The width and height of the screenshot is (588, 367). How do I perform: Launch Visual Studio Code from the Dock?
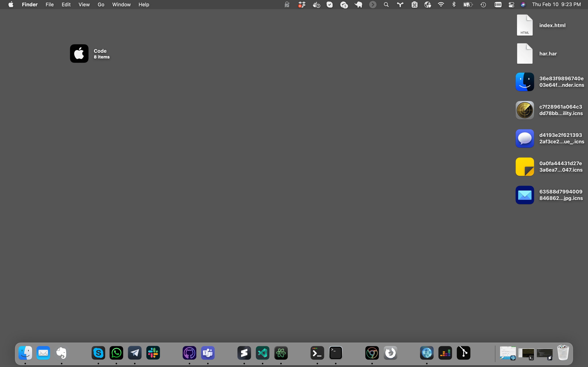tap(262, 353)
